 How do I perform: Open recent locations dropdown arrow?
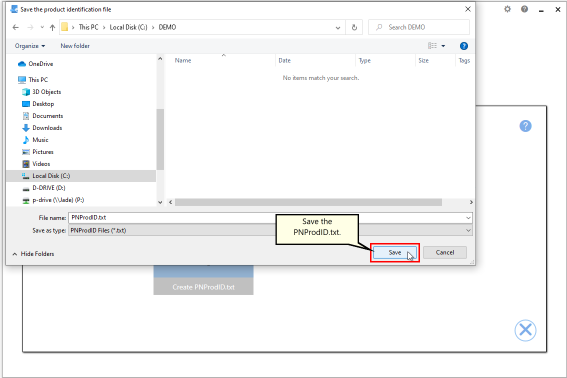42,27
